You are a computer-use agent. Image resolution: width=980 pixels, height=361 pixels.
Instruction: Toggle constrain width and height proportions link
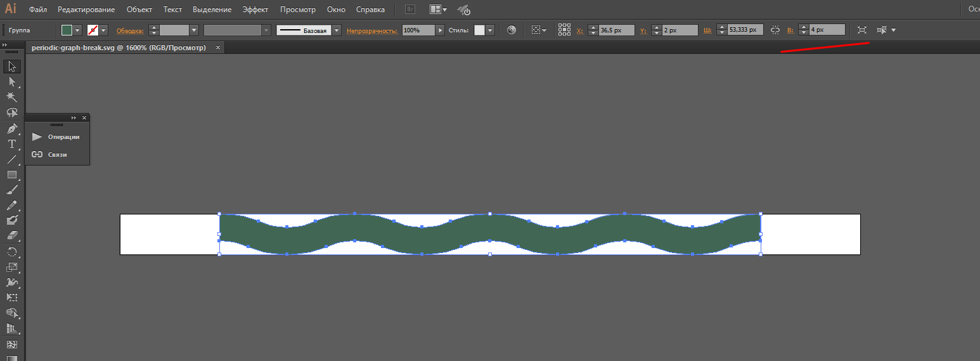[775, 30]
